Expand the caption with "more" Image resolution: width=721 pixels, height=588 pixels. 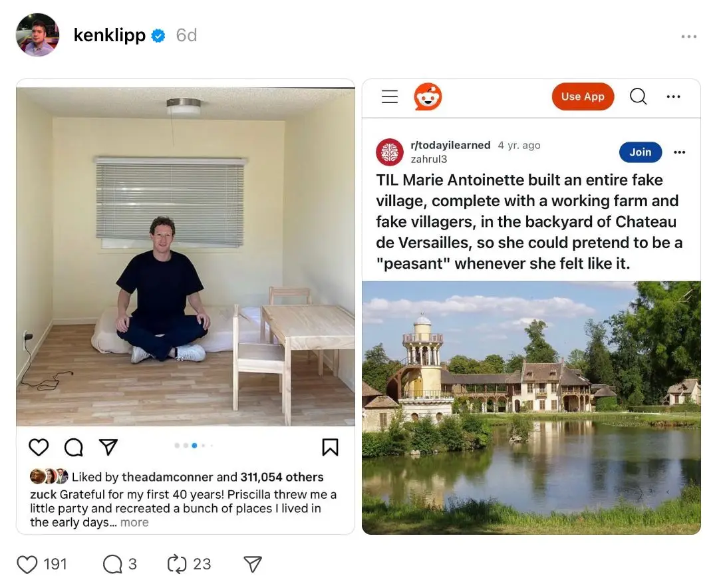tap(134, 523)
